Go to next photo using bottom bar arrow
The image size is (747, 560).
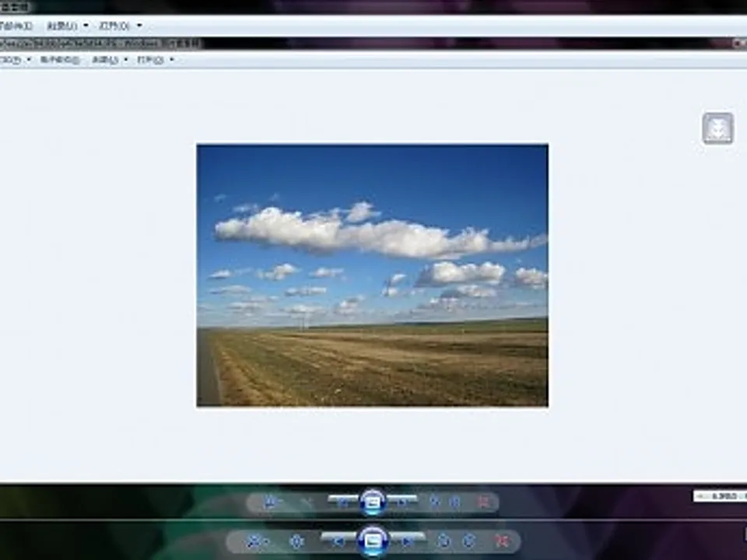coord(409,540)
